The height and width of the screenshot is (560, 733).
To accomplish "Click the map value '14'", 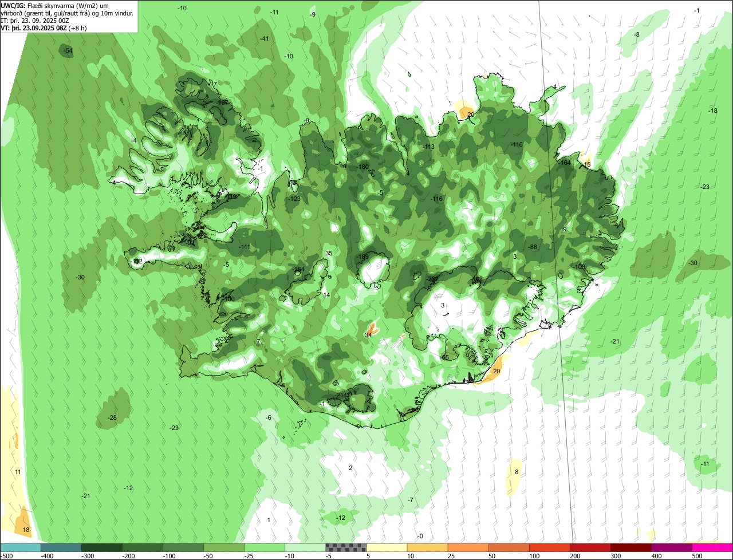I will [327, 295].
